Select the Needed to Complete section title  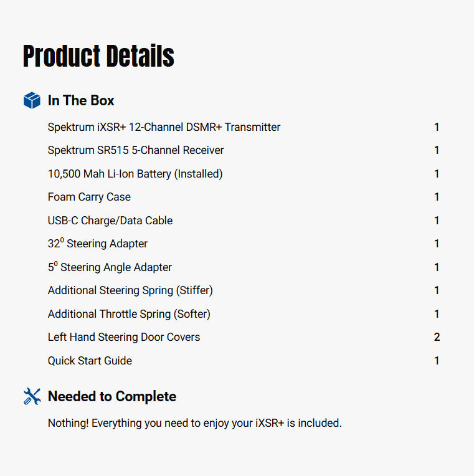(112, 396)
